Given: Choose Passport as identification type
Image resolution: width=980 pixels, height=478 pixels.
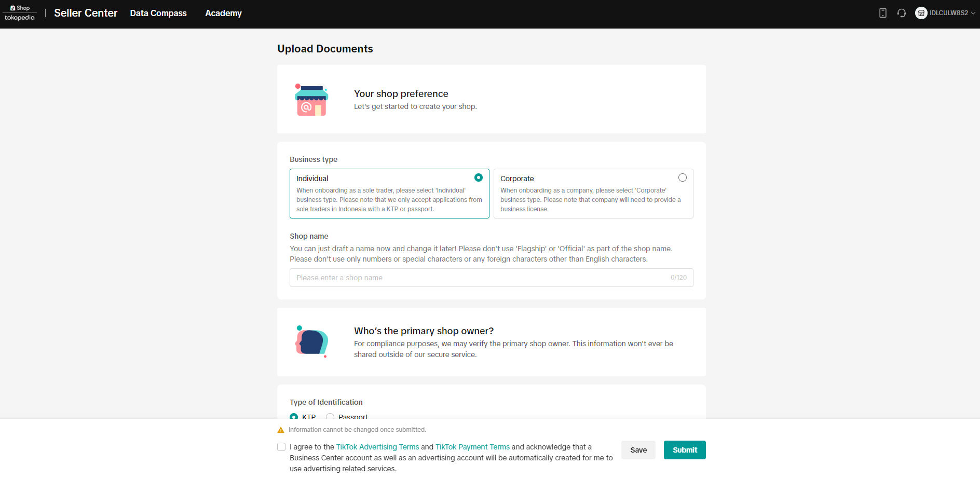Looking at the screenshot, I should click(330, 416).
